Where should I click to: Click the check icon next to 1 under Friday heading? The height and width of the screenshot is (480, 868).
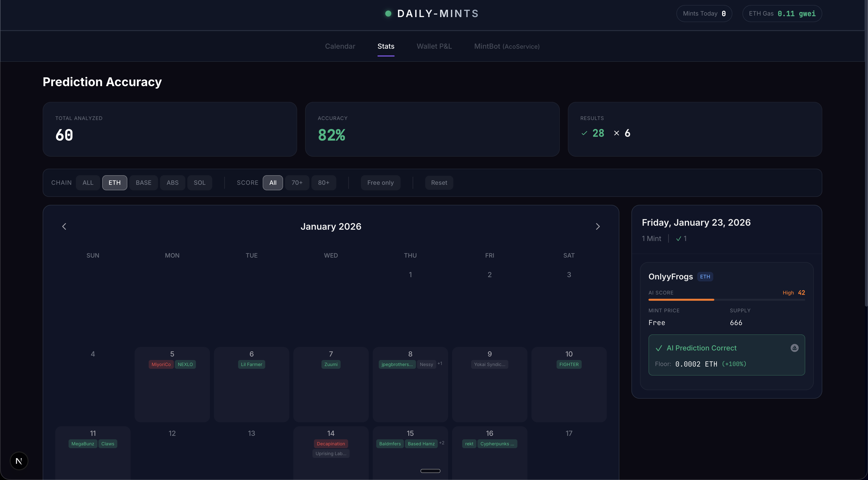coord(678,238)
